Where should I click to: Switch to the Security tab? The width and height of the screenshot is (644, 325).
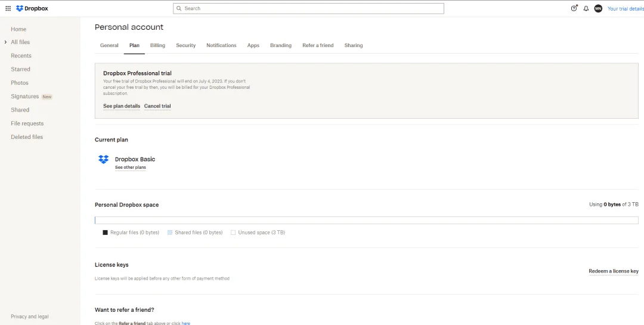tap(185, 45)
